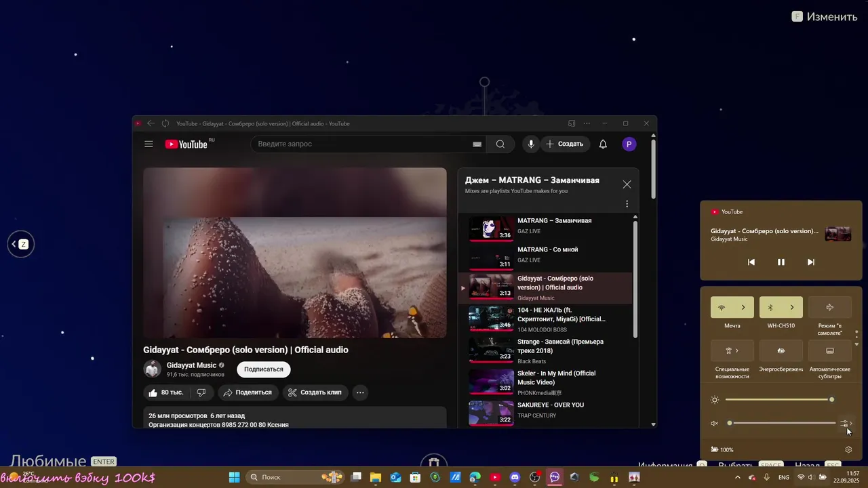Reload the page from the window title bar
The image size is (868, 488).
pos(165,123)
